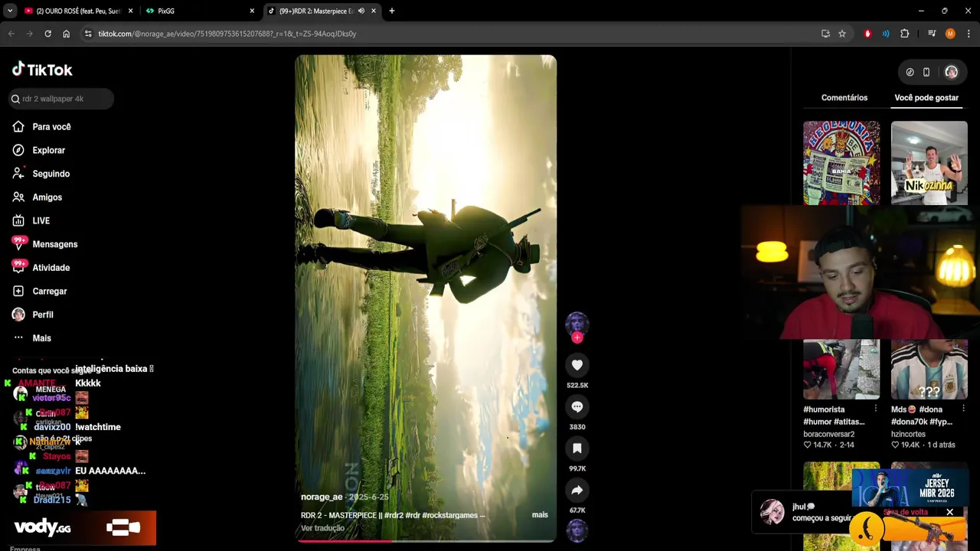Open the Chrome profile M avatar
Screen dimensions: 980x551
pyautogui.click(x=950, y=34)
